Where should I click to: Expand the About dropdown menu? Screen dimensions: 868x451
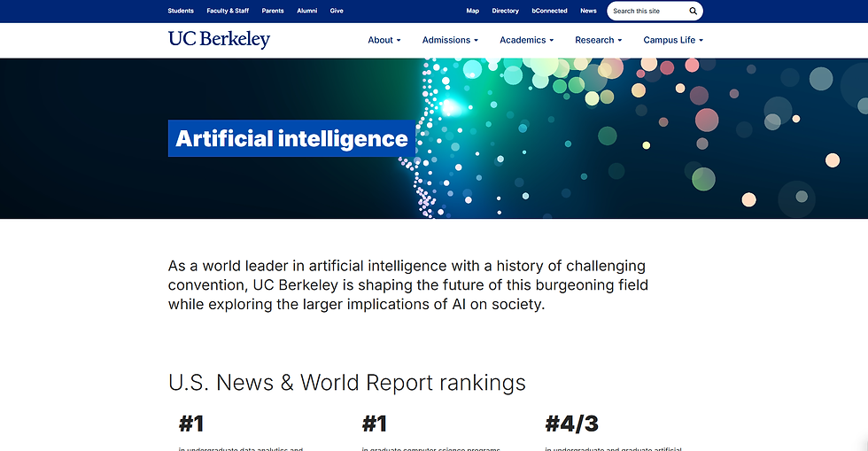[384, 40]
